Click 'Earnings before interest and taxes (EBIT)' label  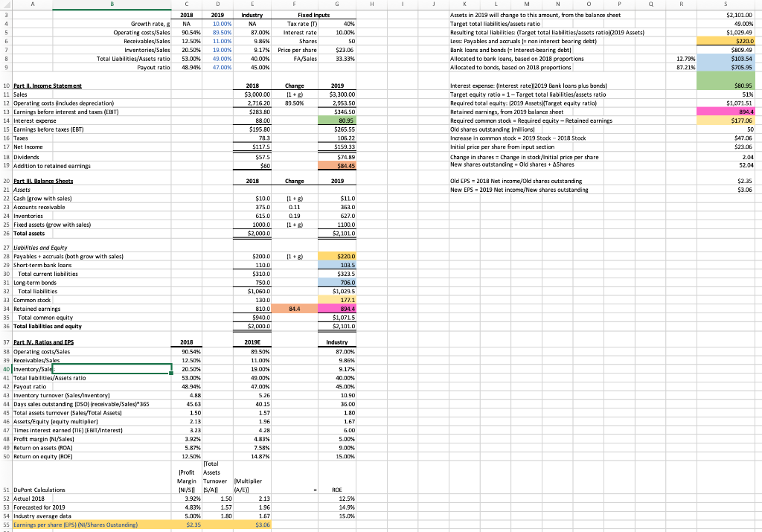coord(65,112)
